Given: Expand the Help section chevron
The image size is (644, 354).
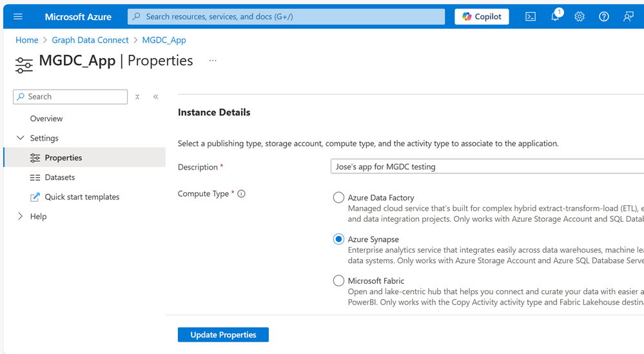Looking at the screenshot, I should tap(20, 216).
